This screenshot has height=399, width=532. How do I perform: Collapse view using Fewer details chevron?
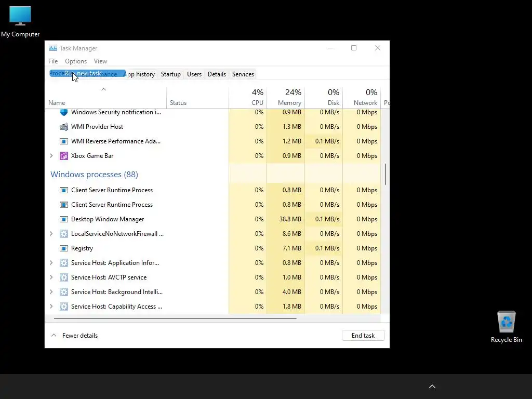pyautogui.click(x=54, y=336)
